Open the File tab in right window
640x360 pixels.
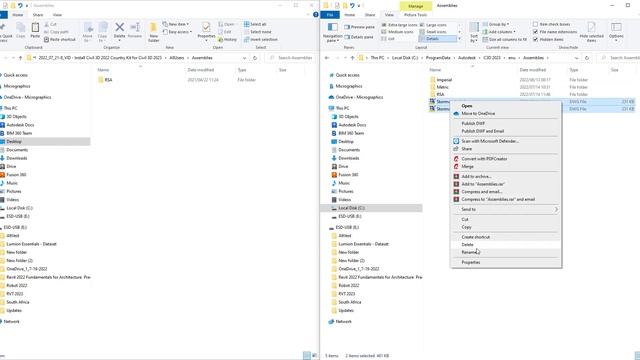coord(330,15)
